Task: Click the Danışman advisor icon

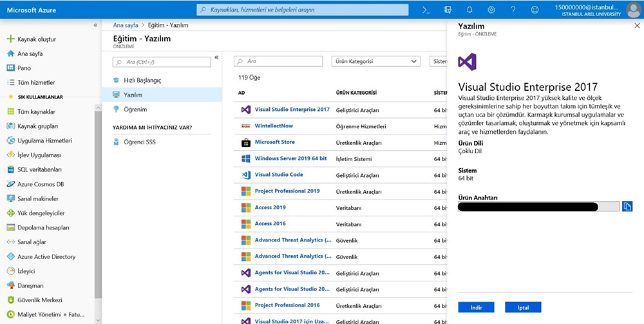Action: click(11, 285)
